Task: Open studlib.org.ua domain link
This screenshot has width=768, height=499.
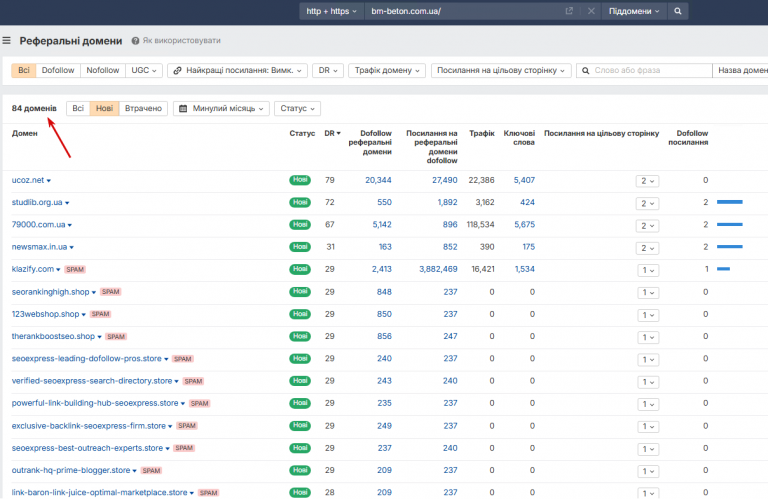Action: (x=37, y=202)
